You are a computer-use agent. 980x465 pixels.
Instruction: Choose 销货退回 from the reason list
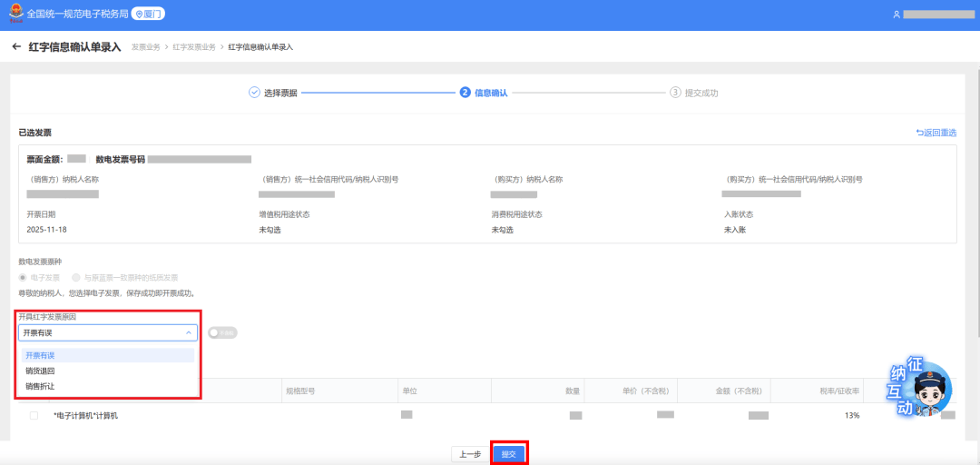(41, 371)
